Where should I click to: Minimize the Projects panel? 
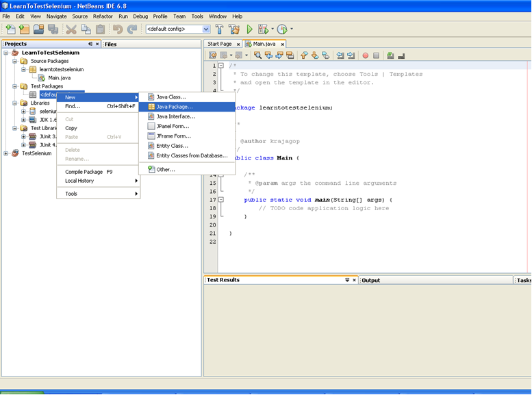click(90, 44)
